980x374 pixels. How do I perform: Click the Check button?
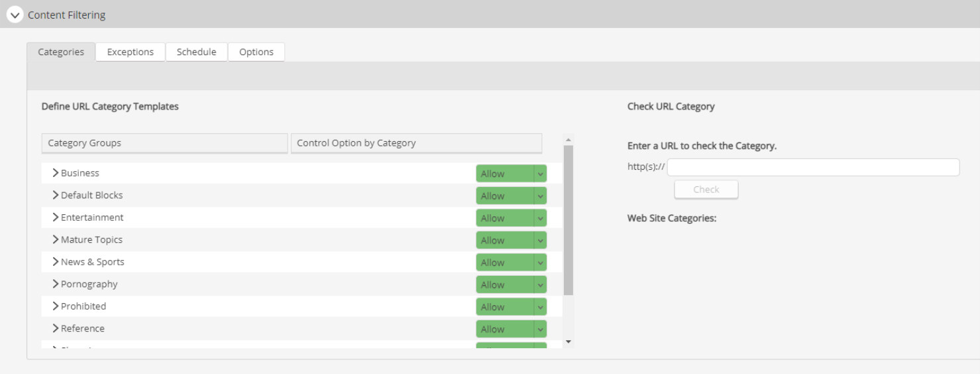pyautogui.click(x=706, y=190)
